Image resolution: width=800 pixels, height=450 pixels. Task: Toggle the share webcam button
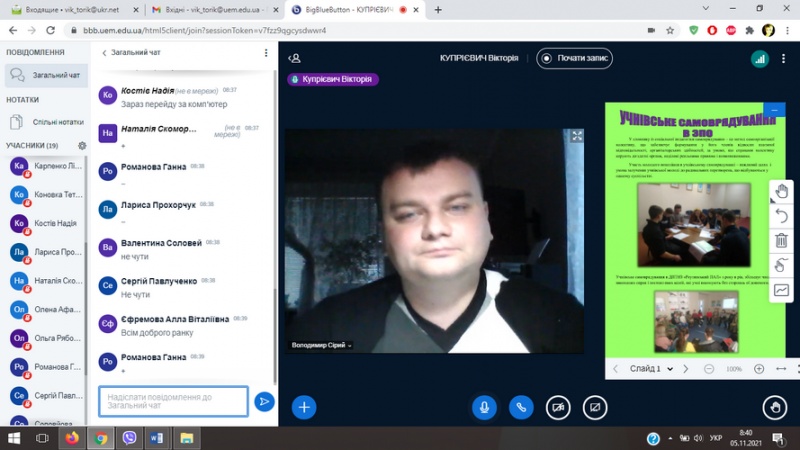point(558,407)
